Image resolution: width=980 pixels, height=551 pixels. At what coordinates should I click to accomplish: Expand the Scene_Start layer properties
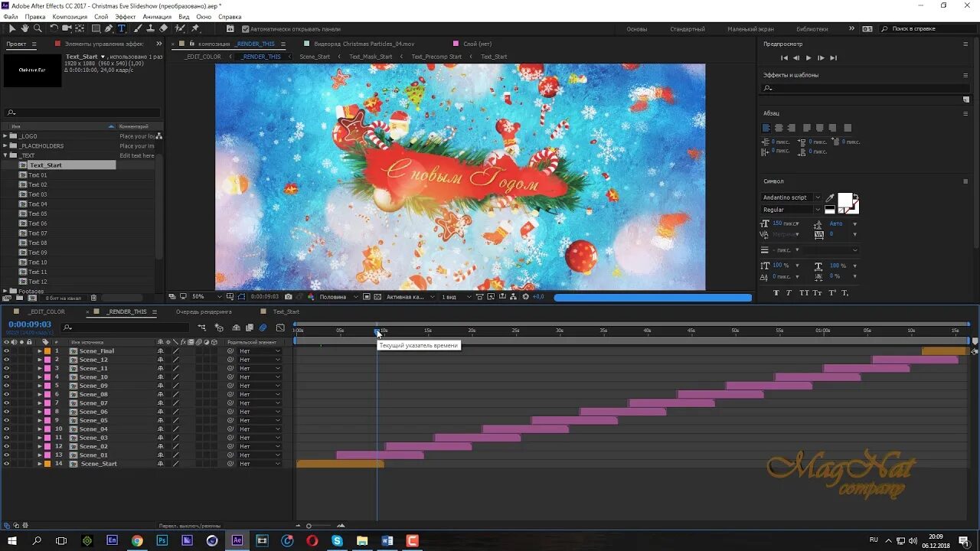coord(40,464)
